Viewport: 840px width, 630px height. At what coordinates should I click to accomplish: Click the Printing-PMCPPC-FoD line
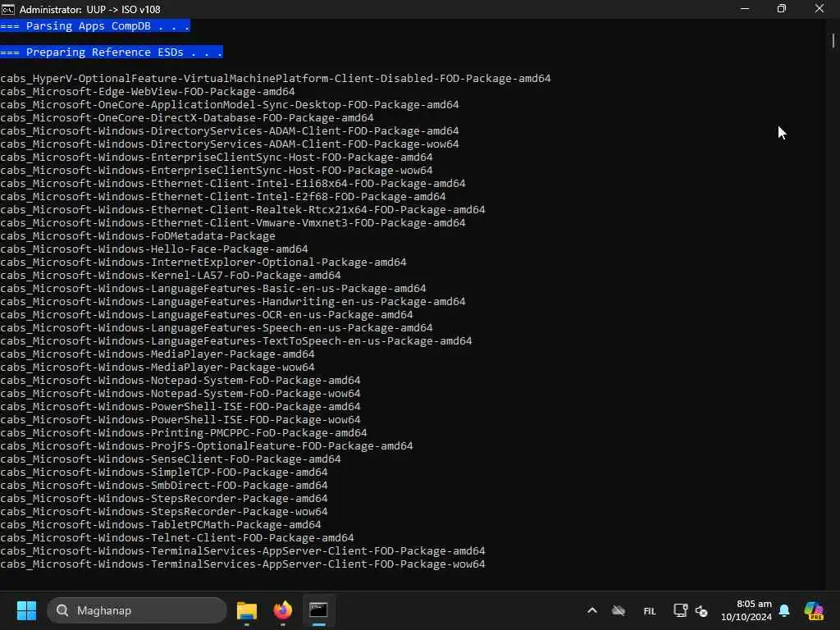coord(184,433)
